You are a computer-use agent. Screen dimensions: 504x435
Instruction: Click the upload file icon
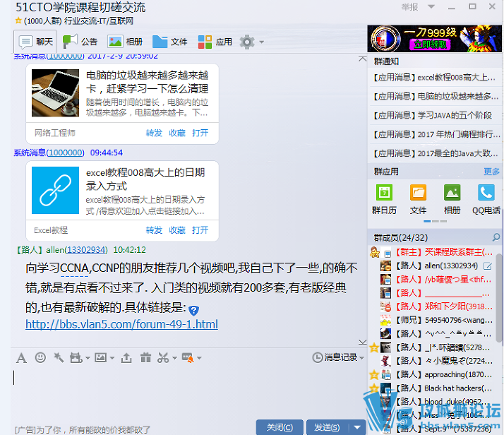click(x=126, y=357)
